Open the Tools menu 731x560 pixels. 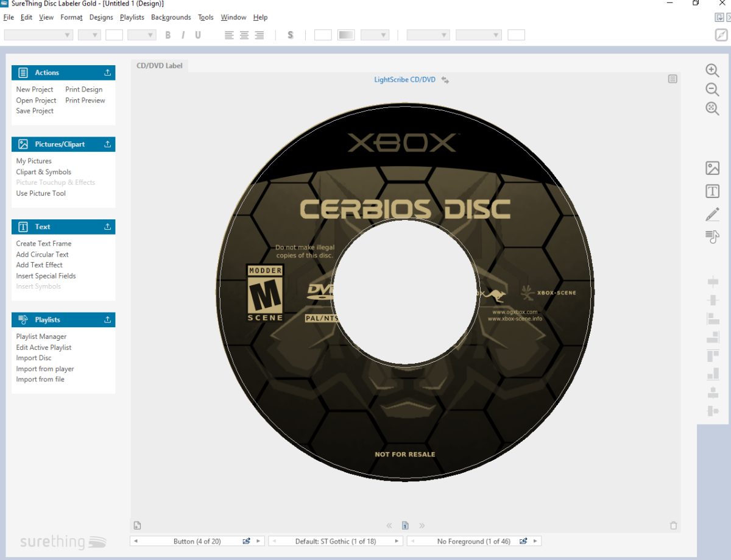click(x=206, y=17)
